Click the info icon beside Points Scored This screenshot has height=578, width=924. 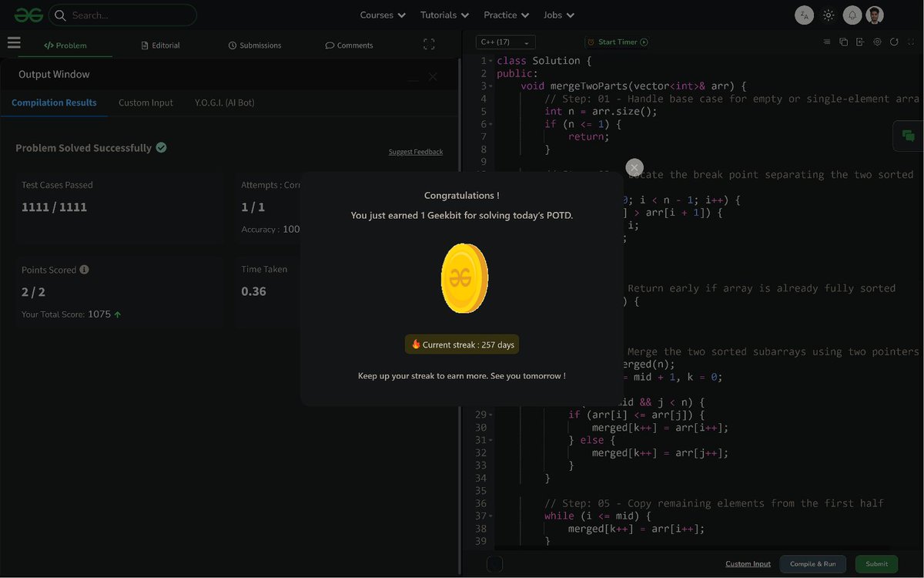click(x=84, y=270)
